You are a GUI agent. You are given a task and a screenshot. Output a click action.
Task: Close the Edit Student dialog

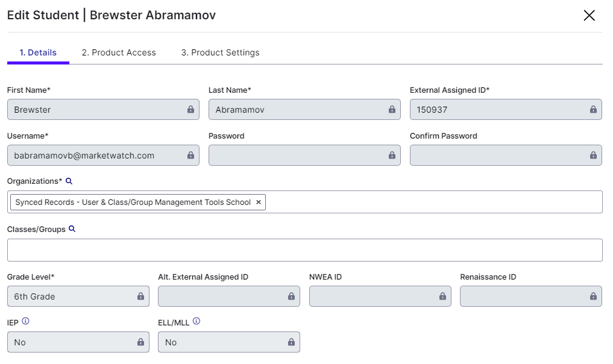pyautogui.click(x=589, y=16)
